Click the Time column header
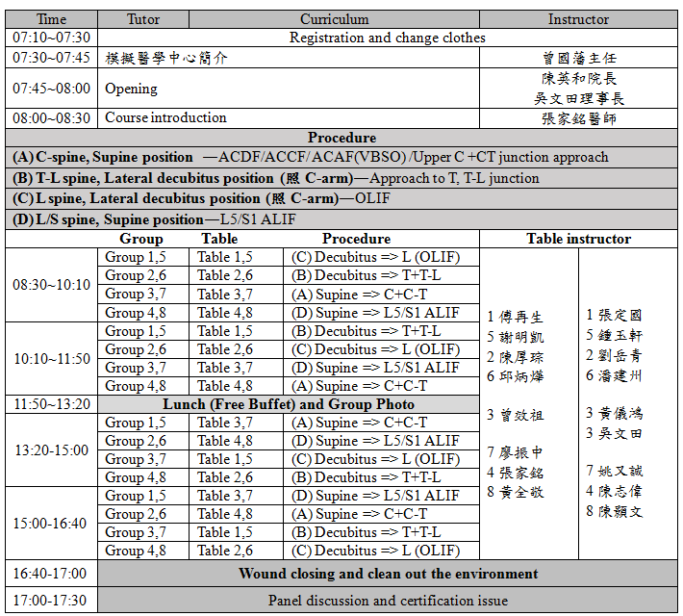The height and width of the screenshot is (616, 683). pos(51,19)
